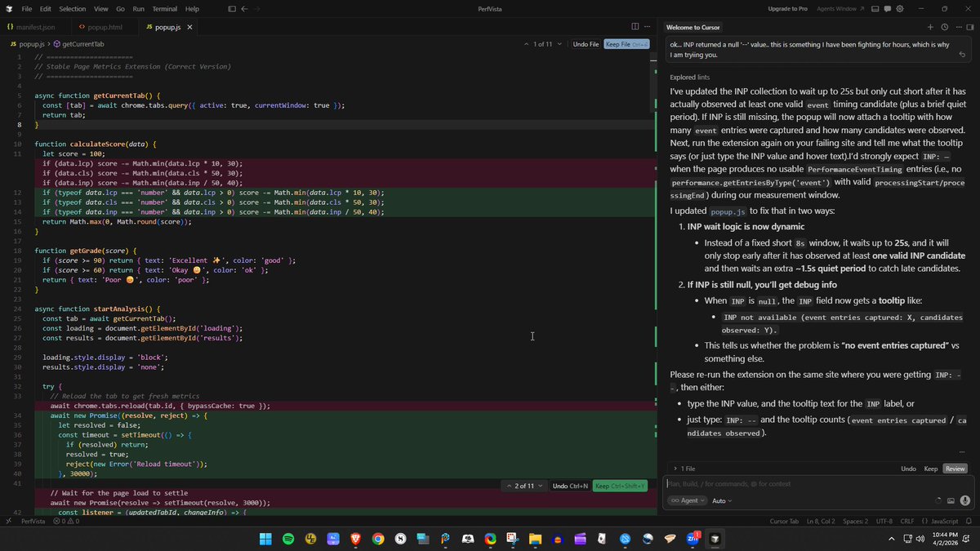
Task: Click Cursor Tab in status bar
Action: pyautogui.click(x=784, y=521)
